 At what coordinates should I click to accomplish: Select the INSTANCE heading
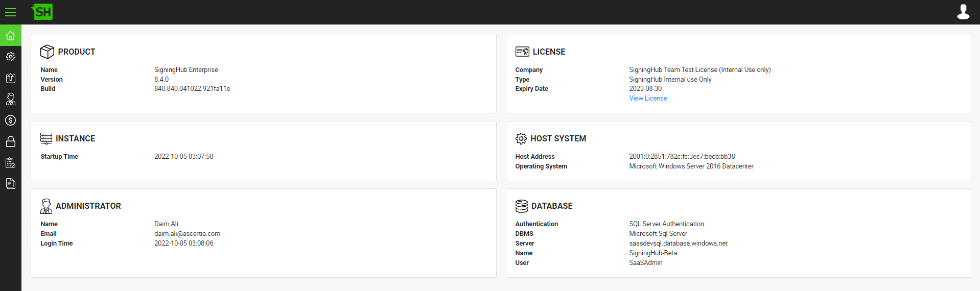[75, 138]
